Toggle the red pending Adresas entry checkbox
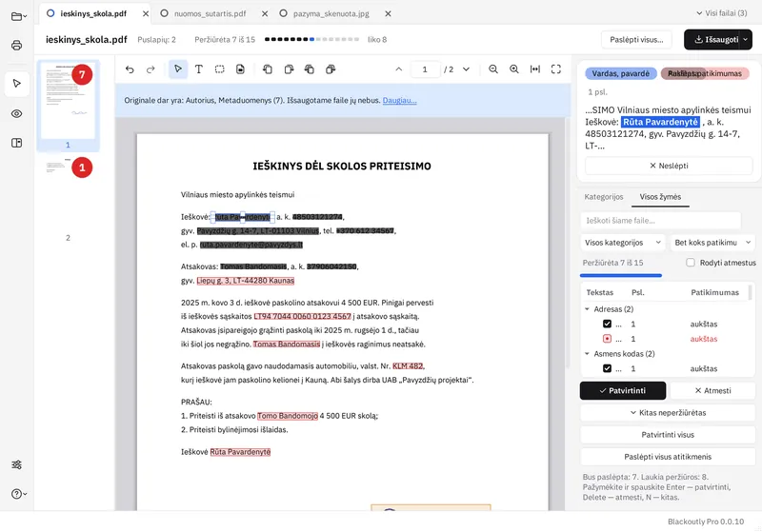762x532 pixels. 607,339
